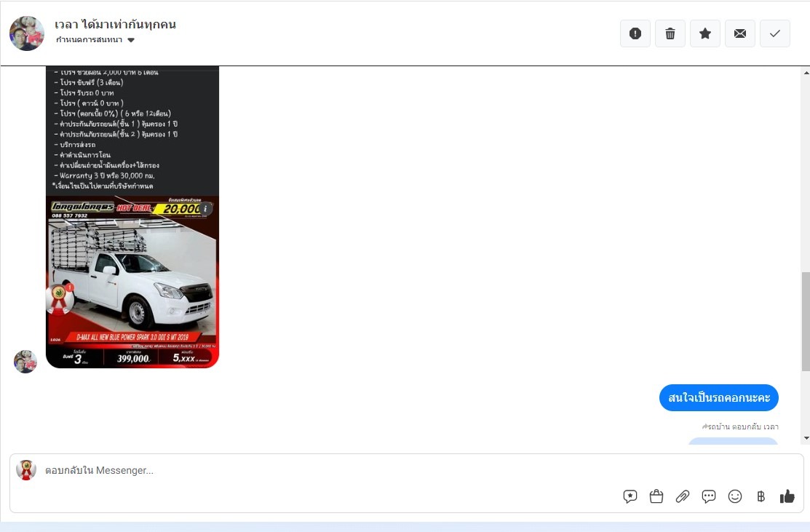The height and width of the screenshot is (532, 810).
Task: Open contact's profile picture in header
Action: [27, 33]
